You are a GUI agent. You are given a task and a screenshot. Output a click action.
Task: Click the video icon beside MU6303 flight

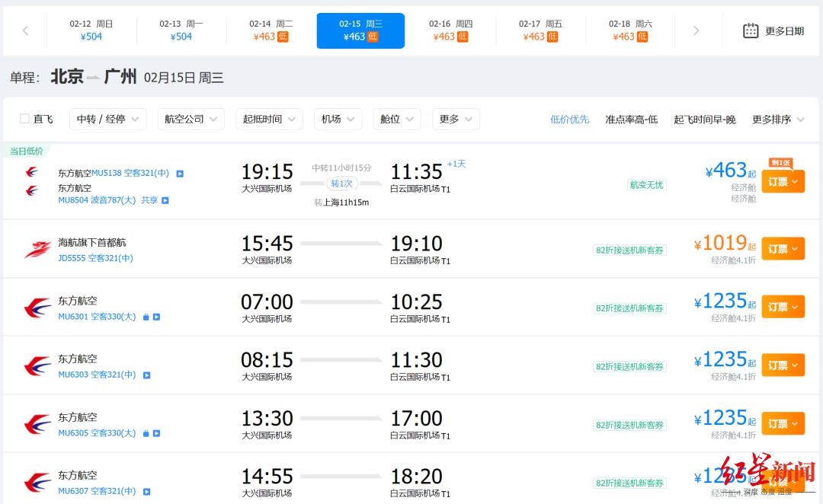point(147,375)
